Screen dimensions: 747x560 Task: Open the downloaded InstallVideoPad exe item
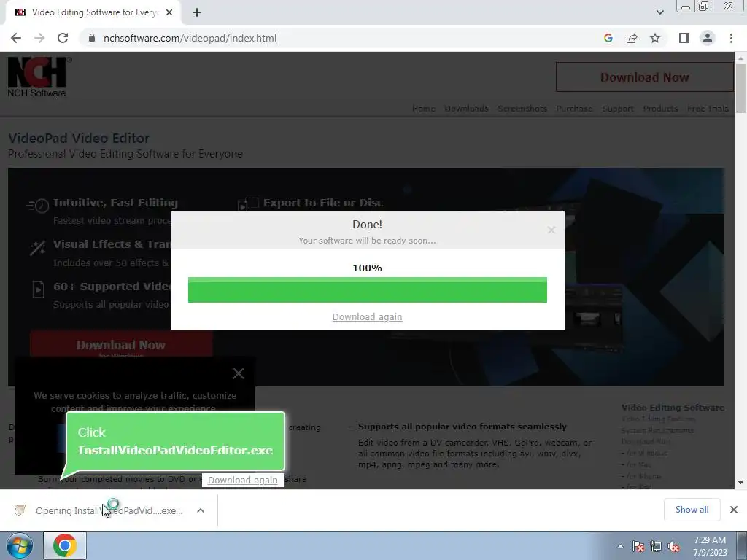109,510
